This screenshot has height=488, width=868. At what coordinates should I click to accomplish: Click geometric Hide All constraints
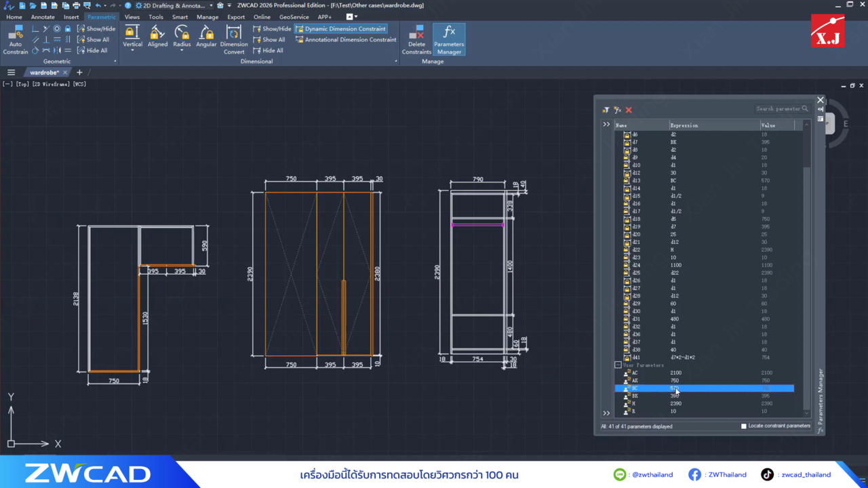[x=92, y=50]
